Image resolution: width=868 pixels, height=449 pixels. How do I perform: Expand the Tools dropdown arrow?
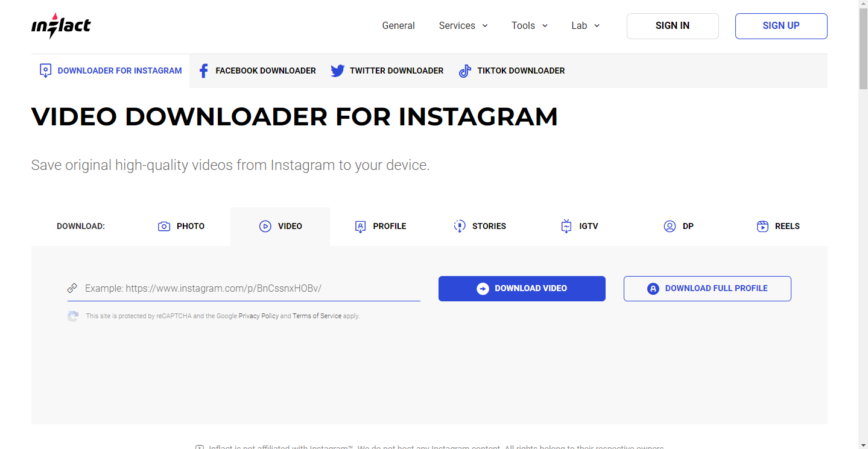pyautogui.click(x=545, y=25)
